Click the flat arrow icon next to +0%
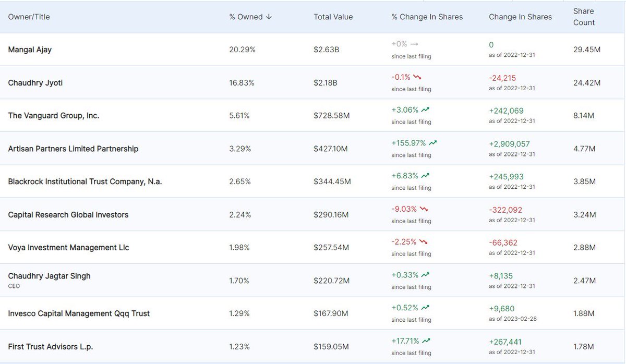626x364 pixels. (x=415, y=44)
